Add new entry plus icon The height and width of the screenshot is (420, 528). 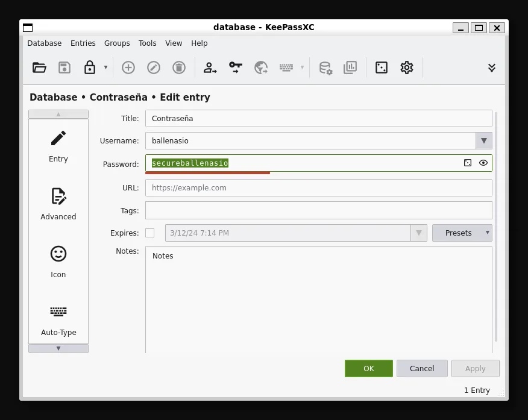(x=128, y=67)
